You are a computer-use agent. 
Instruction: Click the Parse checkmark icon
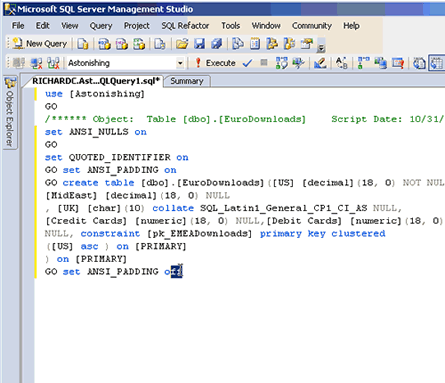point(247,63)
